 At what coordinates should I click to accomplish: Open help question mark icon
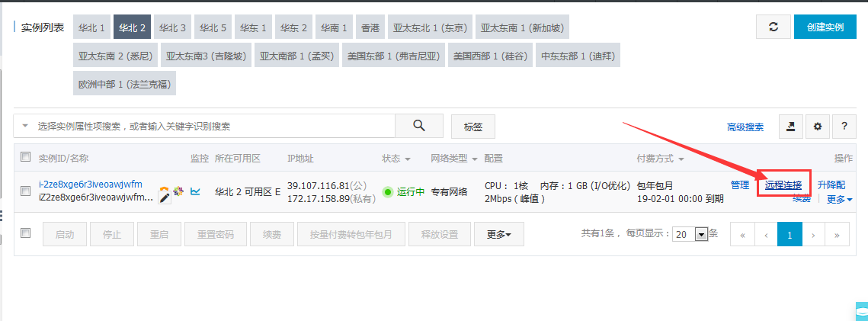[x=844, y=127]
